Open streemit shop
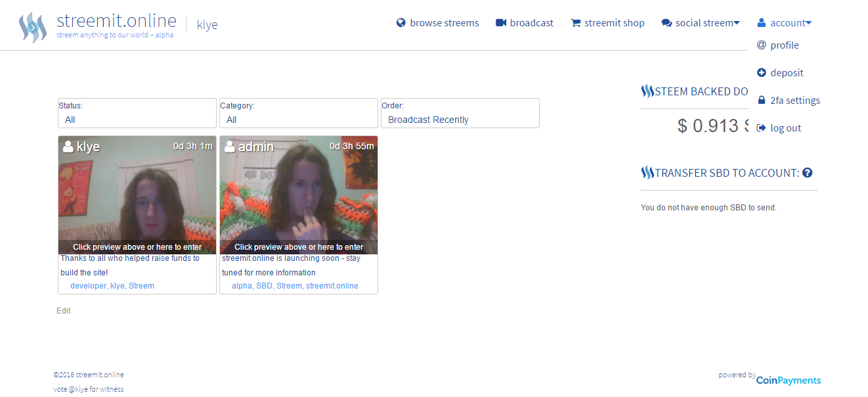The image size is (868, 397). pos(615,23)
